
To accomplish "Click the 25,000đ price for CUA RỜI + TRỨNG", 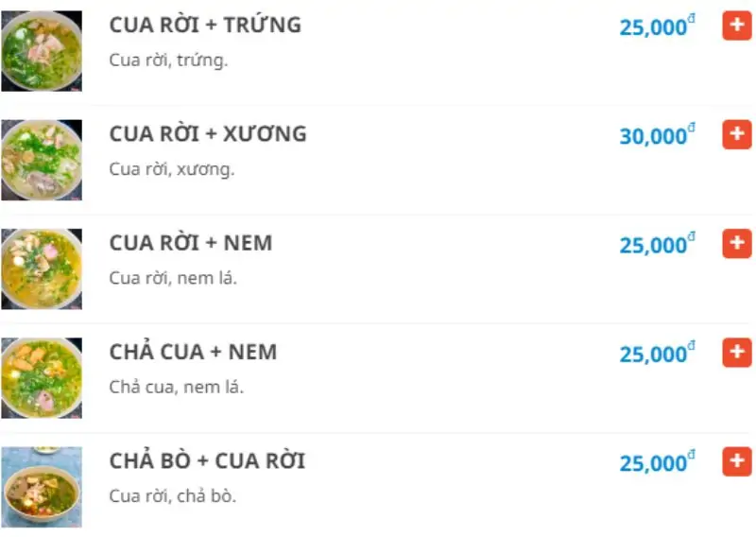I will tap(656, 27).
